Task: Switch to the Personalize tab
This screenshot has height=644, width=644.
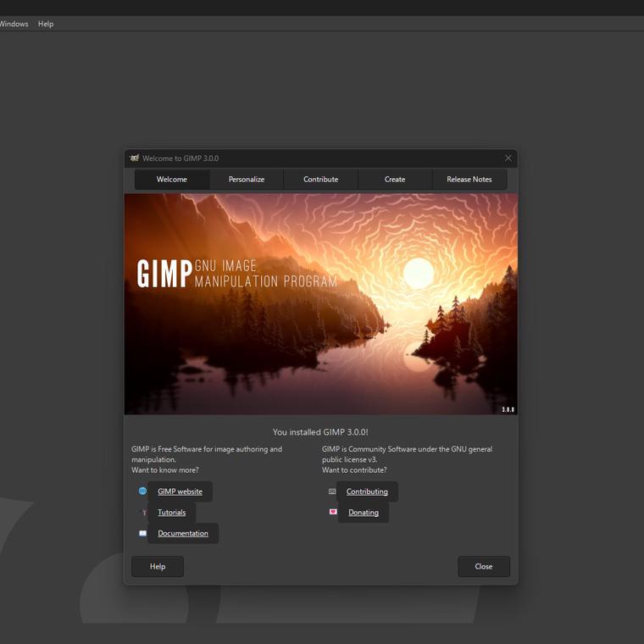Action: (x=247, y=180)
